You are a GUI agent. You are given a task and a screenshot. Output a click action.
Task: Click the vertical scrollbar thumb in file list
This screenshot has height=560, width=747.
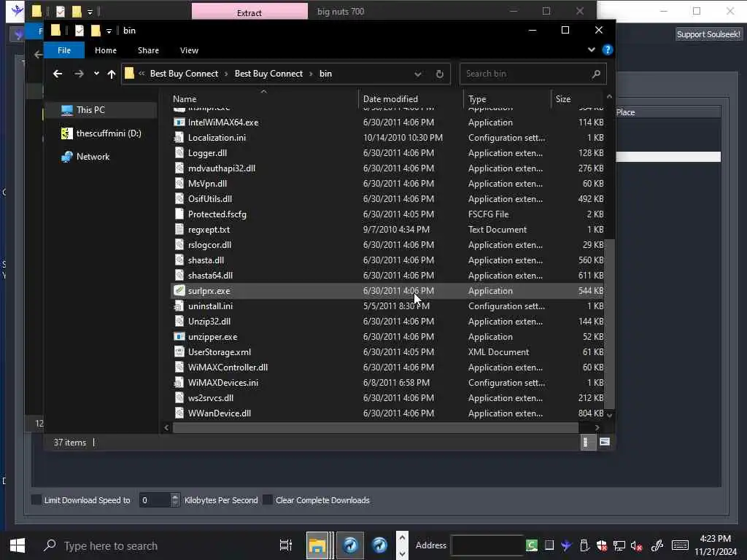(609, 323)
